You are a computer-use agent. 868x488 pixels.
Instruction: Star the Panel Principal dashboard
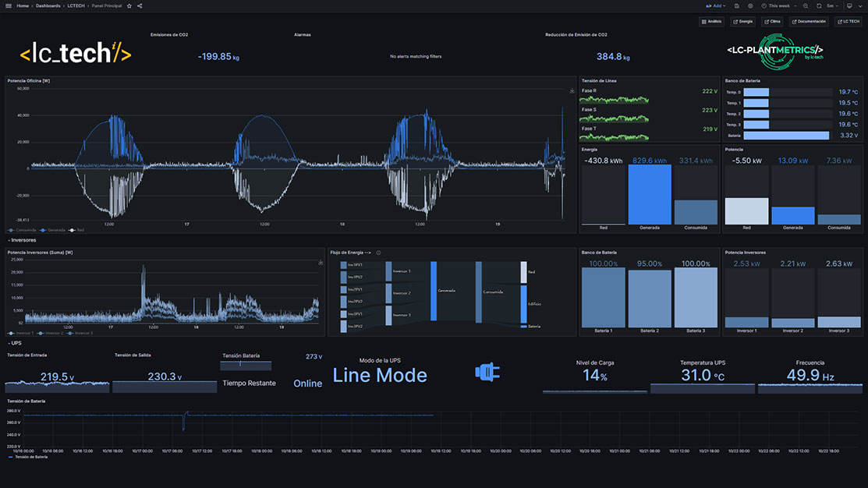(129, 5)
